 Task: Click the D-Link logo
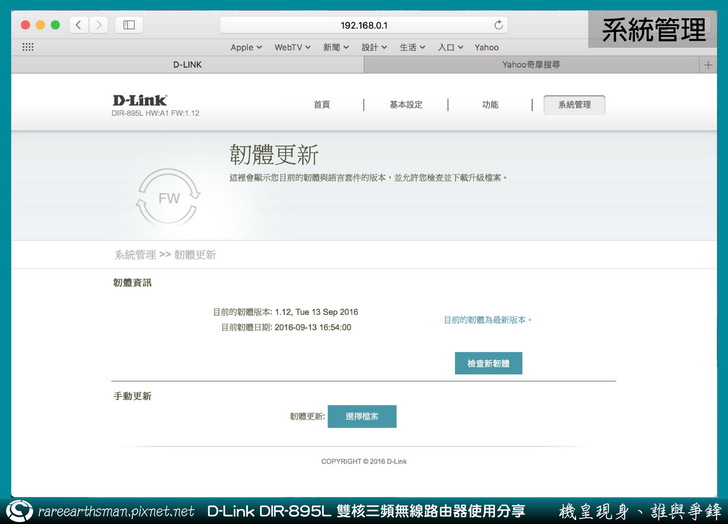[140, 101]
